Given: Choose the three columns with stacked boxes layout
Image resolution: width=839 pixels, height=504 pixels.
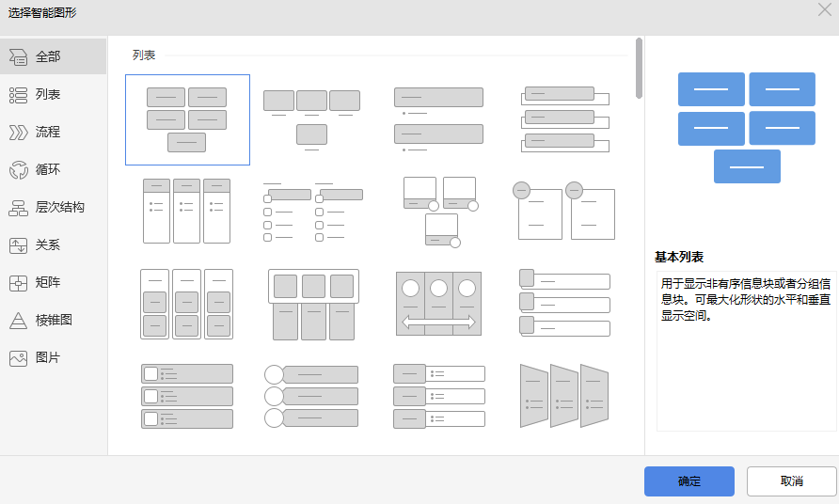Looking at the screenshot, I should click(187, 304).
